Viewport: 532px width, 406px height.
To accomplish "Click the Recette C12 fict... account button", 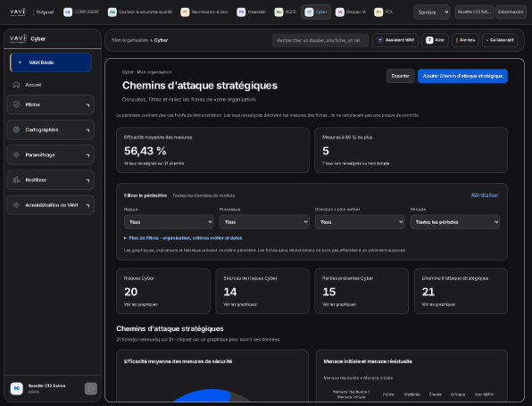I will pos(474,12).
